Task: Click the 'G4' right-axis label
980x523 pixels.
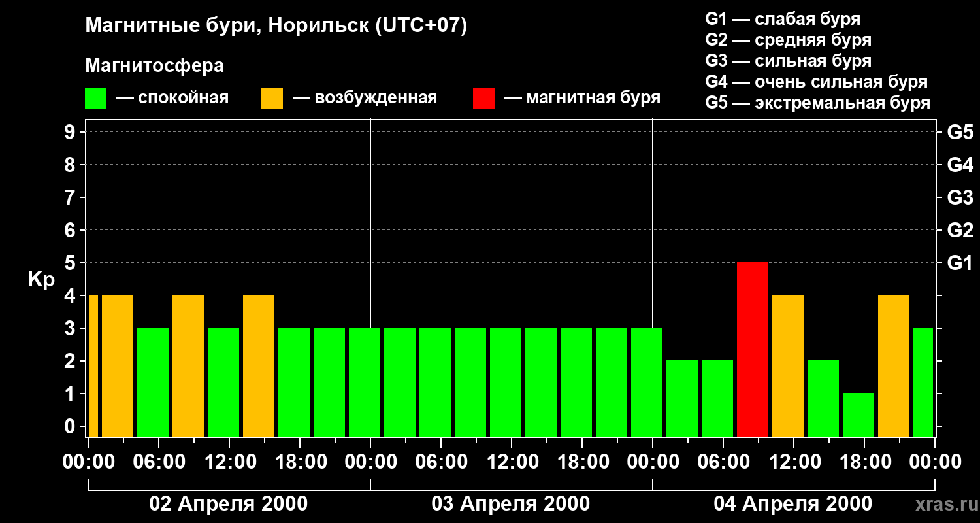Action: tap(960, 165)
